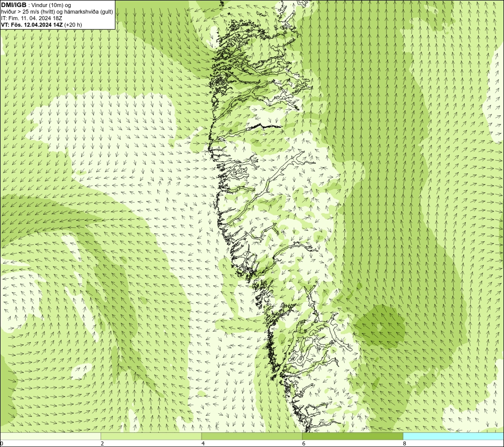Image resolution: width=504 pixels, height=447 pixels.
Task: Click the scale label '8'
Action: [x=404, y=443]
